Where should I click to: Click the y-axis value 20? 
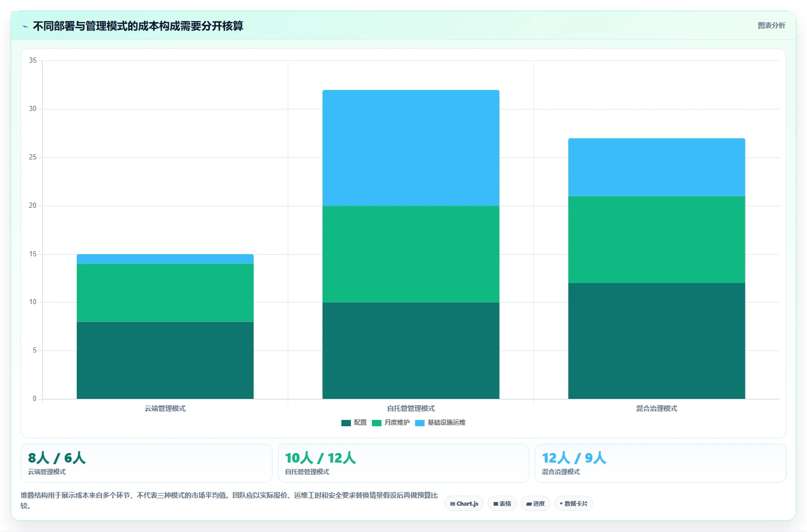click(x=33, y=206)
